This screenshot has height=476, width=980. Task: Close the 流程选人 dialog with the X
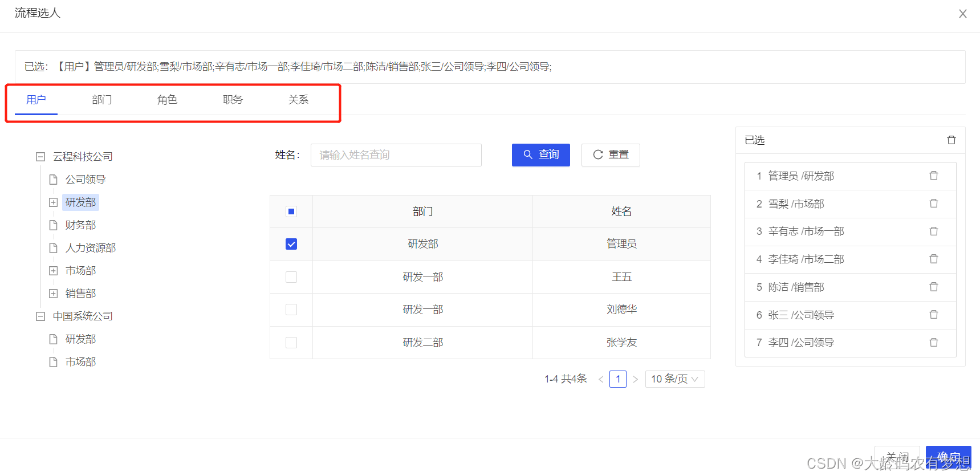click(x=962, y=14)
